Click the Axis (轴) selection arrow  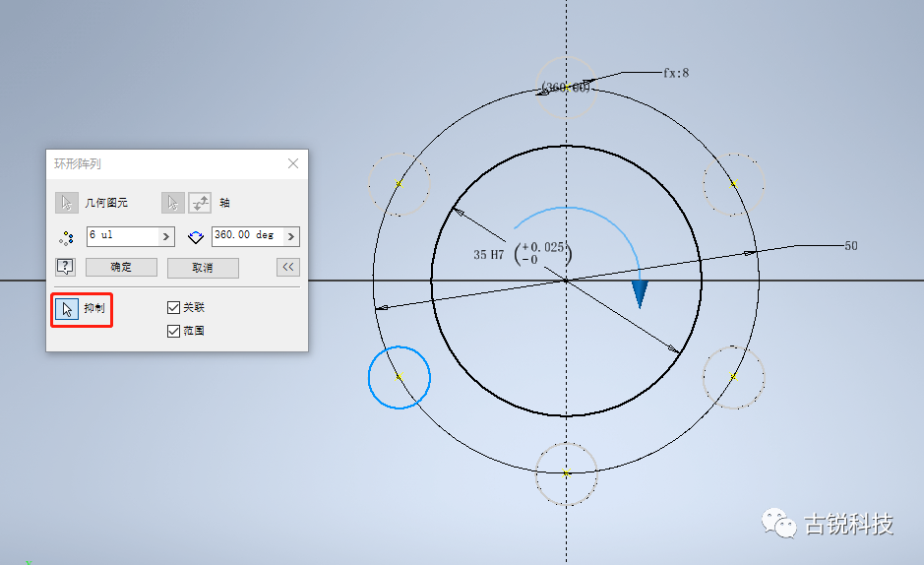(x=172, y=203)
